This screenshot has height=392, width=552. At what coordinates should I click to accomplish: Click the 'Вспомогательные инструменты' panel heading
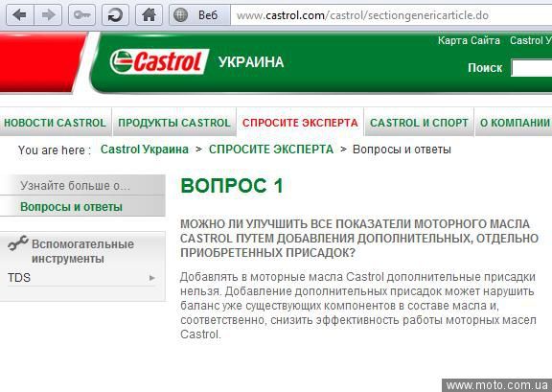tap(82, 251)
